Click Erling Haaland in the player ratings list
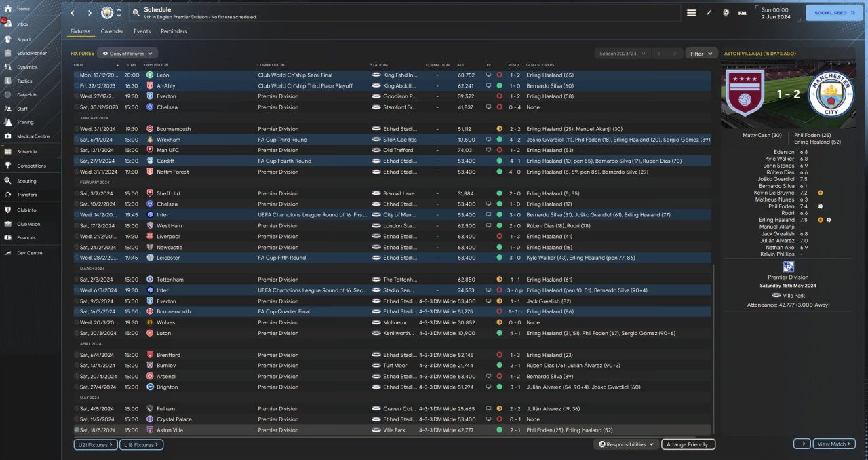The width and height of the screenshot is (868, 460). (x=776, y=220)
